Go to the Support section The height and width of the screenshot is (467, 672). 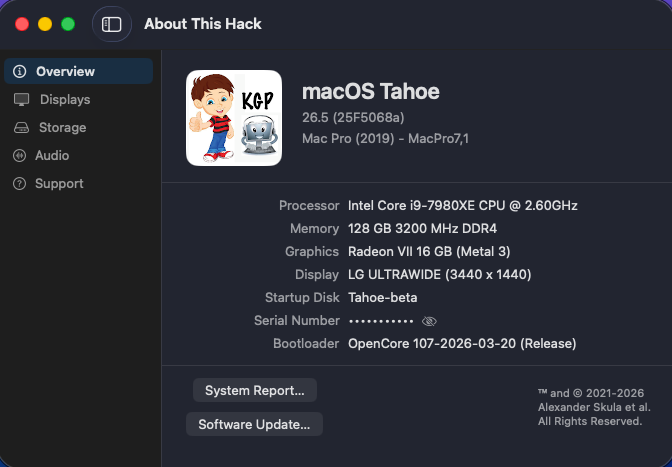point(78,183)
